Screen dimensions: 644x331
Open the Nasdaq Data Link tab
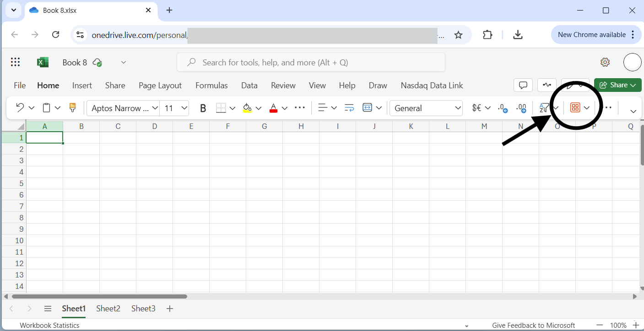point(432,85)
